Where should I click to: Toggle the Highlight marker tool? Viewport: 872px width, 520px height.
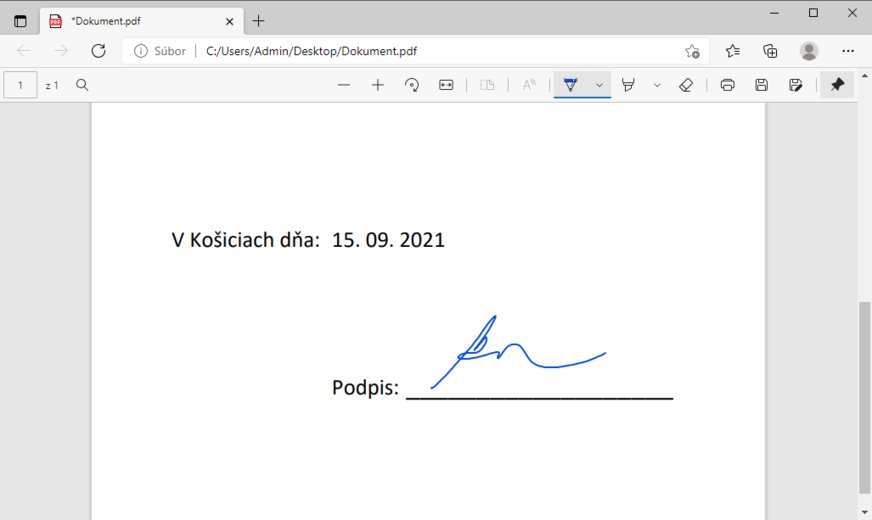pos(628,86)
